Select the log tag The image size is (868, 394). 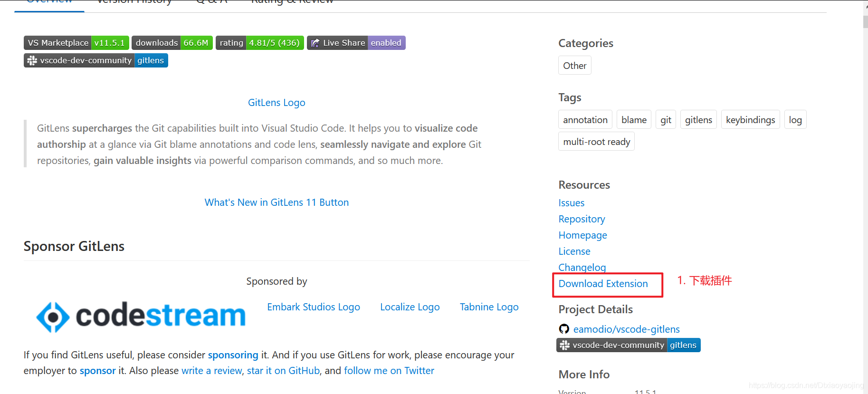(795, 120)
